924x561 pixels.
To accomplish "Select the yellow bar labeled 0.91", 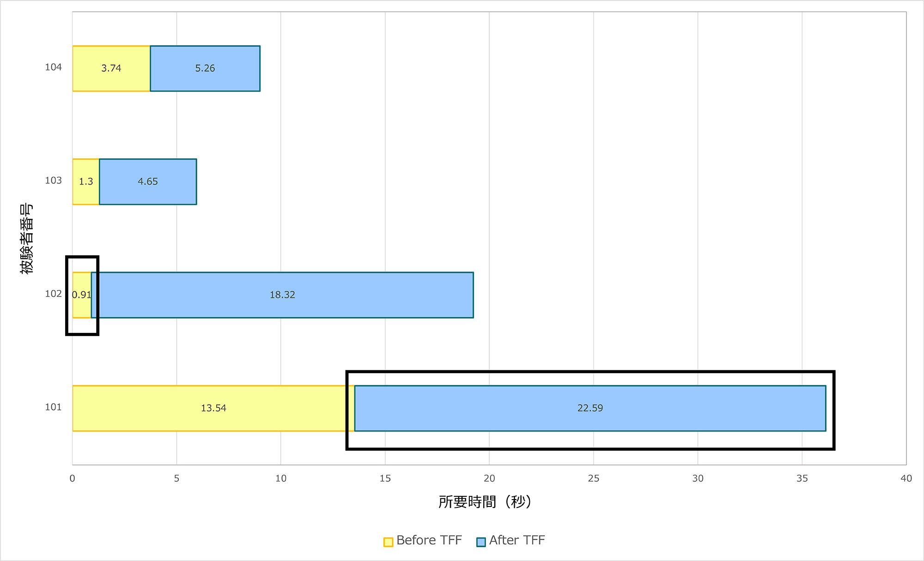I will pos(82,295).
